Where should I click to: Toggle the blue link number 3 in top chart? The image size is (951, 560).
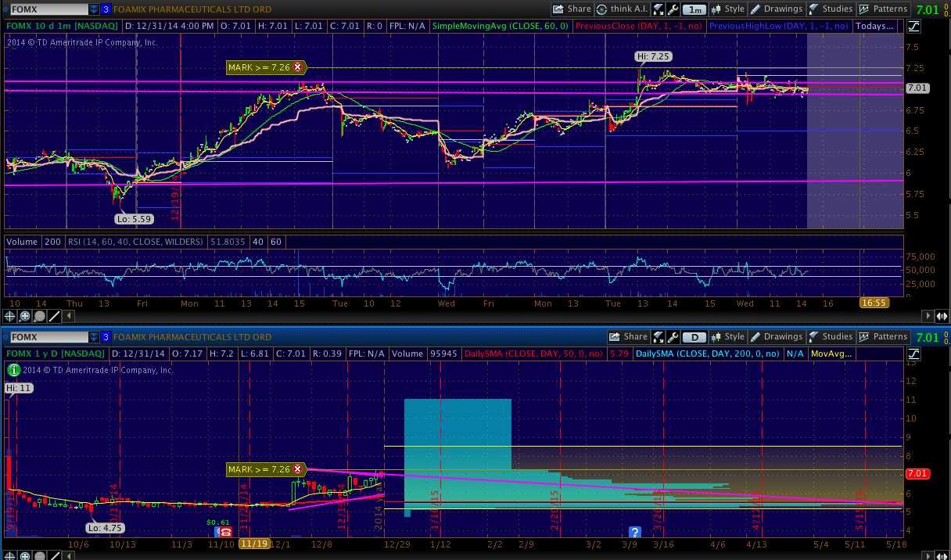click(x=106, y=9)
